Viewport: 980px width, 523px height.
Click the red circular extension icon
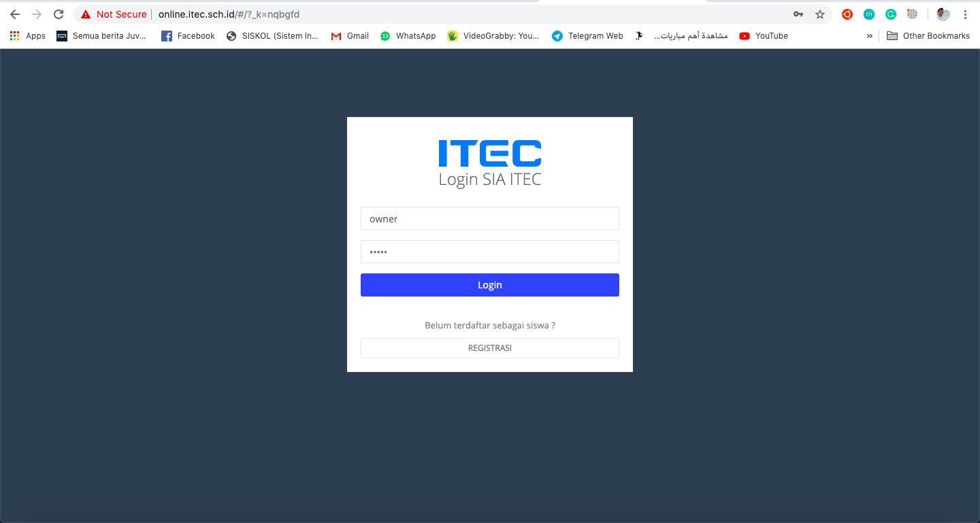point(847,14)
